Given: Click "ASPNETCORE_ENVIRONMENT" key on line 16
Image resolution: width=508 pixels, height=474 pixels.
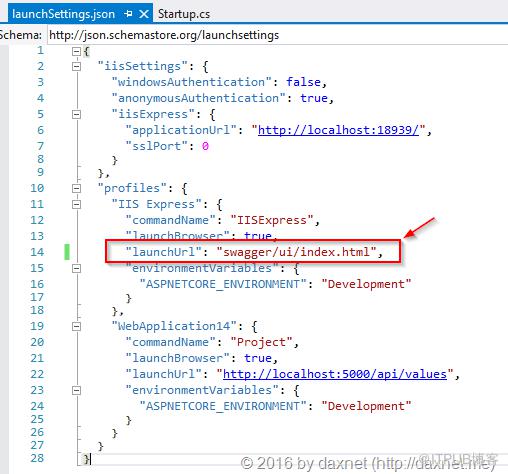Looking at the screenshot, I should pos(223,284).
